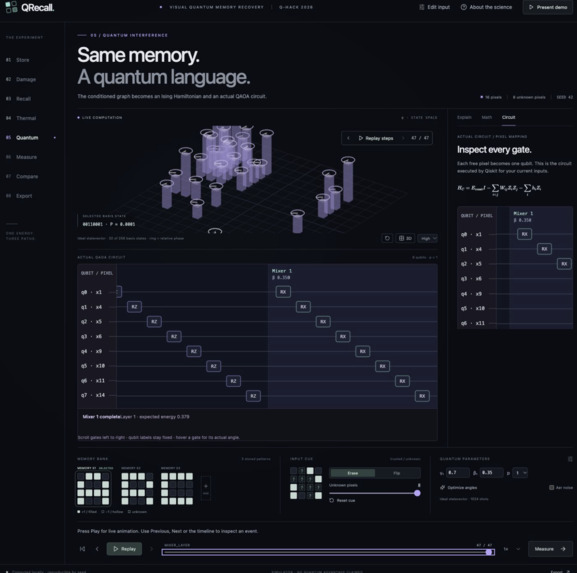Click the beta value field showing 0.35

[492, 473]
